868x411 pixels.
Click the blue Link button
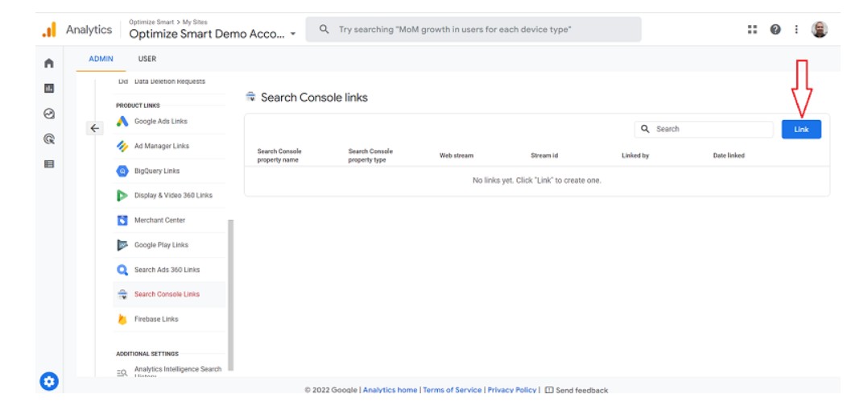[x=801, y=129]
